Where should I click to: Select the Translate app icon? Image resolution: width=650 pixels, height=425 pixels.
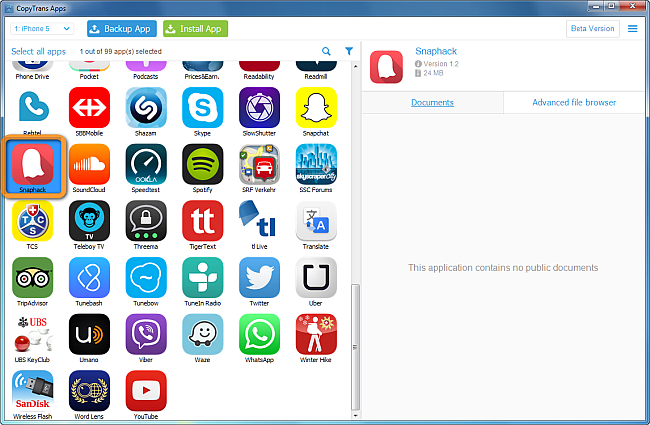tap(316, 221)
